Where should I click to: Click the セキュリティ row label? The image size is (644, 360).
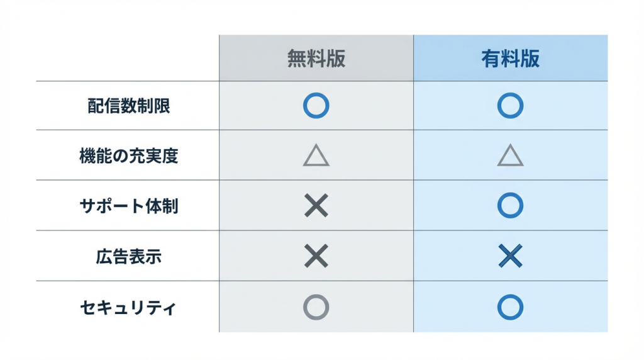coord(129,307)
